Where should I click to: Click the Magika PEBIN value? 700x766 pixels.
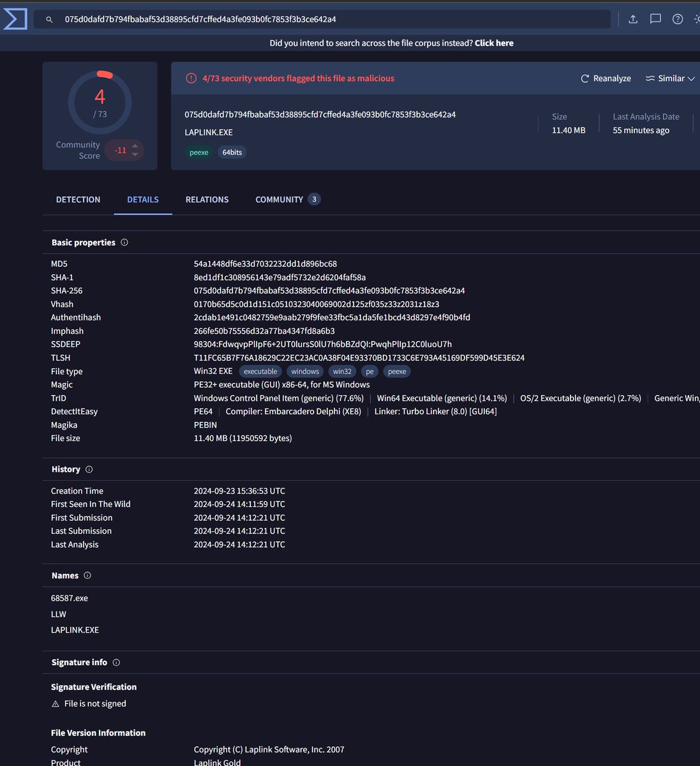[x=205, y=425]
